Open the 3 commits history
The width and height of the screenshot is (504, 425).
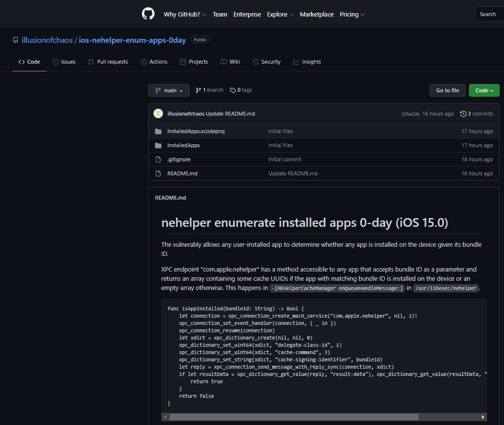(477, 114)
